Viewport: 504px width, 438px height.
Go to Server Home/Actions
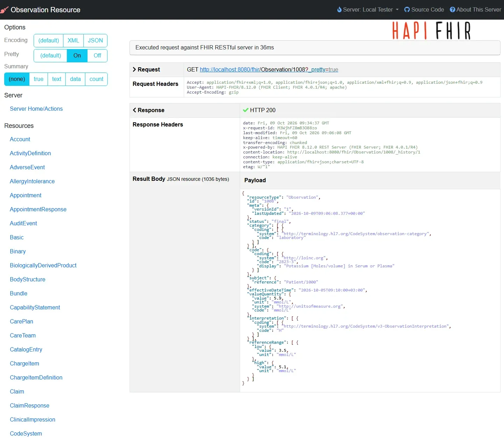(36, 109)
